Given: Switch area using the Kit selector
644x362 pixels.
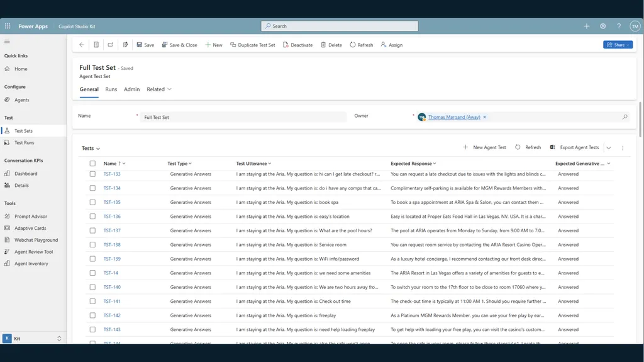Looking at the screenshot, I should (x=33, y=339).
